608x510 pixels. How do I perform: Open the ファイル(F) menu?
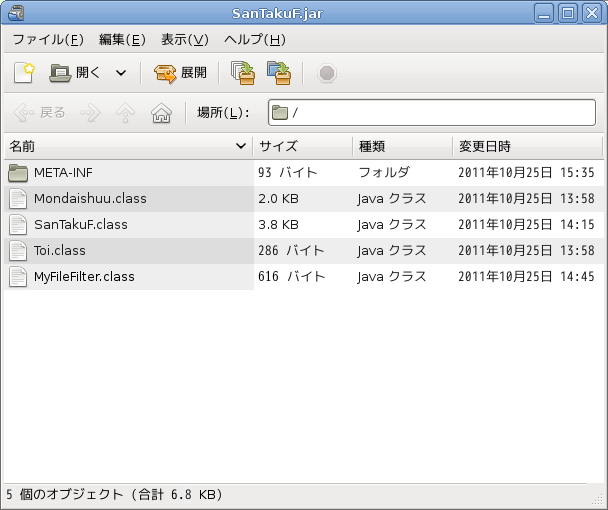click(x=48, y=39)
